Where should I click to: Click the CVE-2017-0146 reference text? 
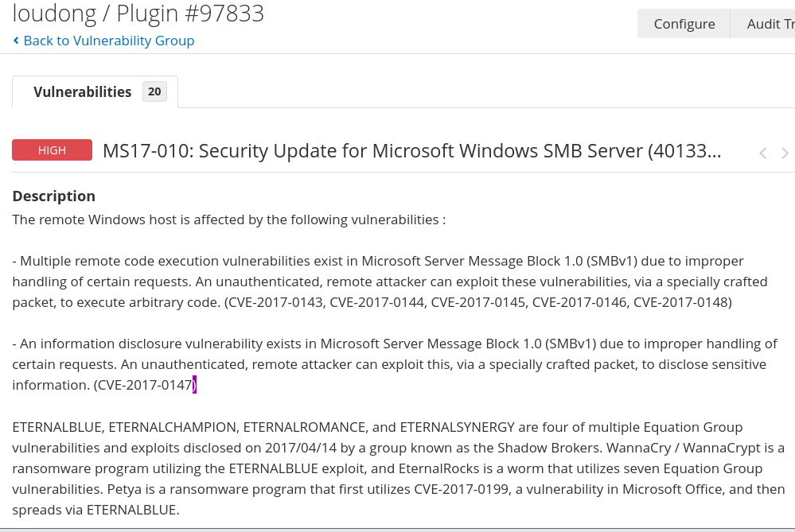pos(579,302)
